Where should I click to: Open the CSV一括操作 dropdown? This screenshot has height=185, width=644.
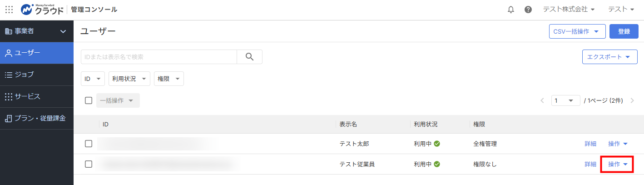click(x=577, y=31)
